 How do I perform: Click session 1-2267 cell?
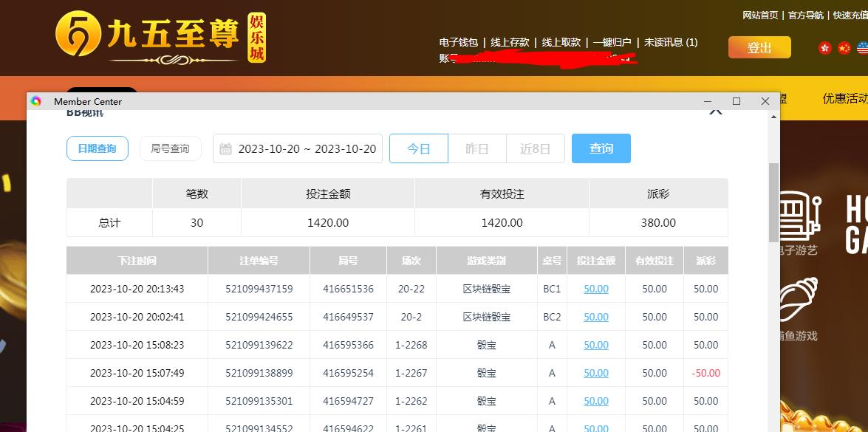pyautogui.click(x=411, y=373)
